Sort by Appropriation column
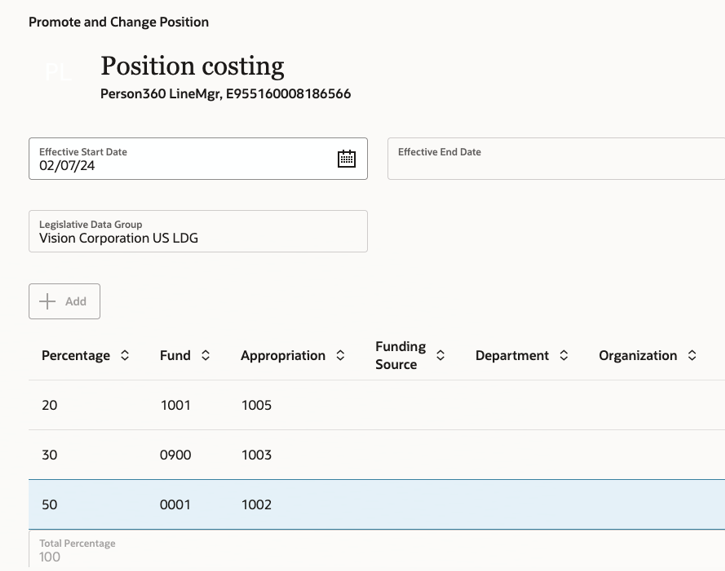The width and height of the screenshot is (725, 571). [340, 355]
